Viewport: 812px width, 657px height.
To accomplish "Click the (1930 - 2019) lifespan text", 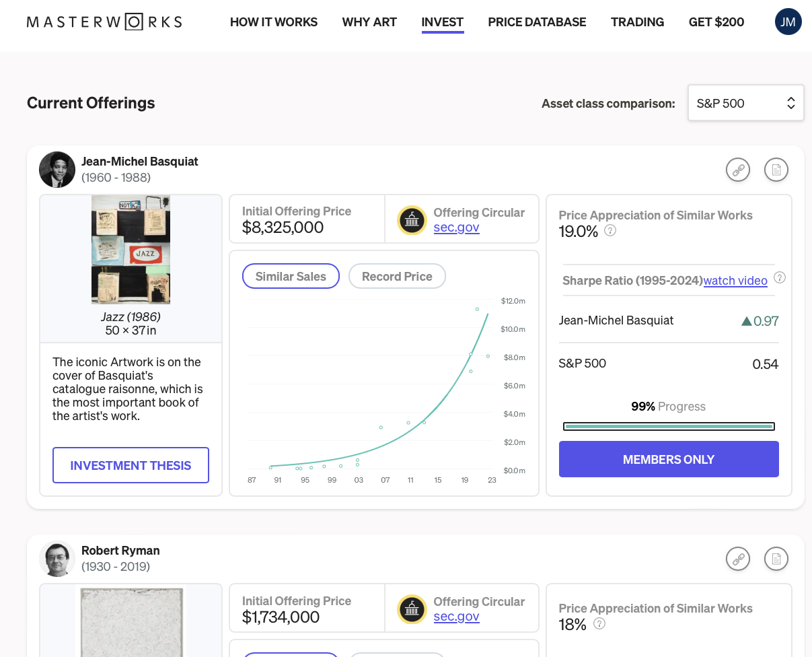I will pos(116,567).
